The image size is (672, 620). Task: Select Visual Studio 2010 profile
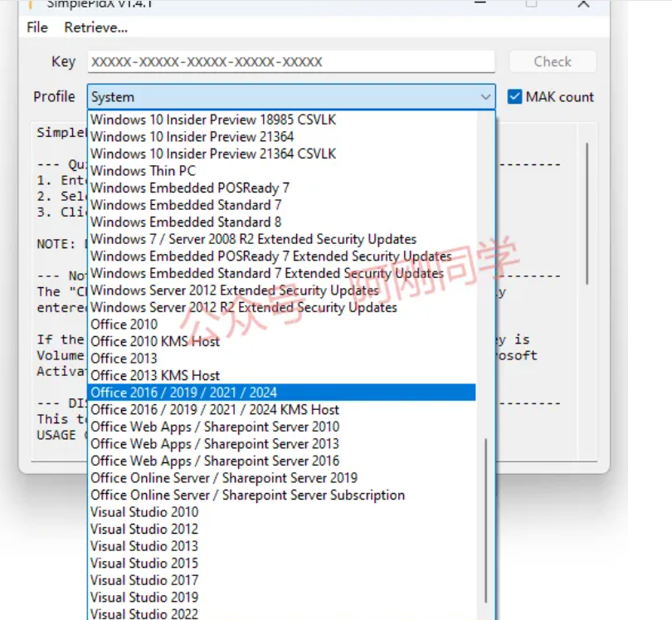click(282, 512)
